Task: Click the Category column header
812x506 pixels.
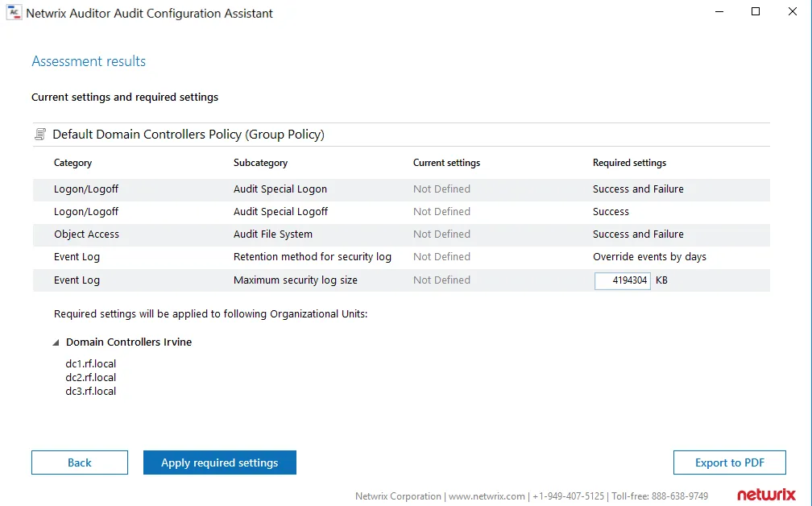Action: click(73, 163)
